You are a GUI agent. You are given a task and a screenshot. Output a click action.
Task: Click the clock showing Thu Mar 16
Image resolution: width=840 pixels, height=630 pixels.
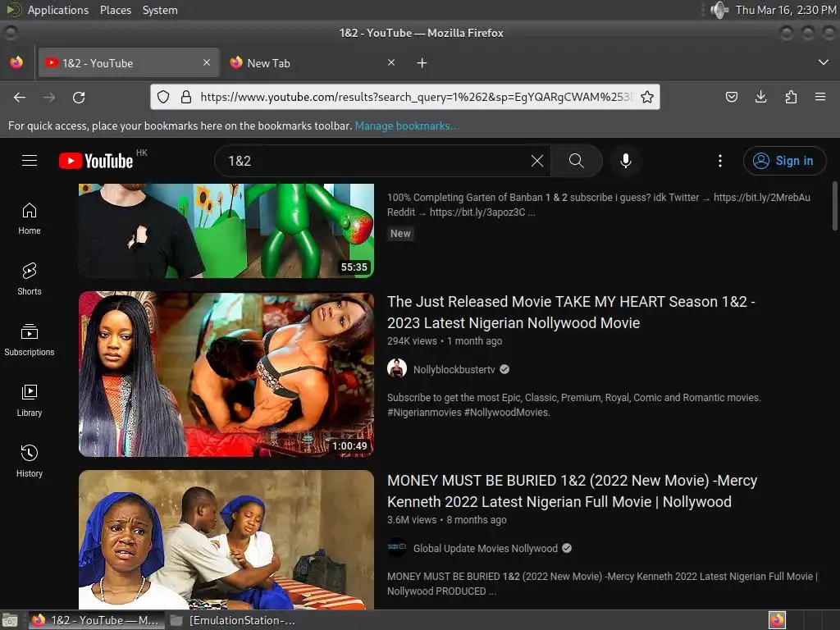(785, 10)
